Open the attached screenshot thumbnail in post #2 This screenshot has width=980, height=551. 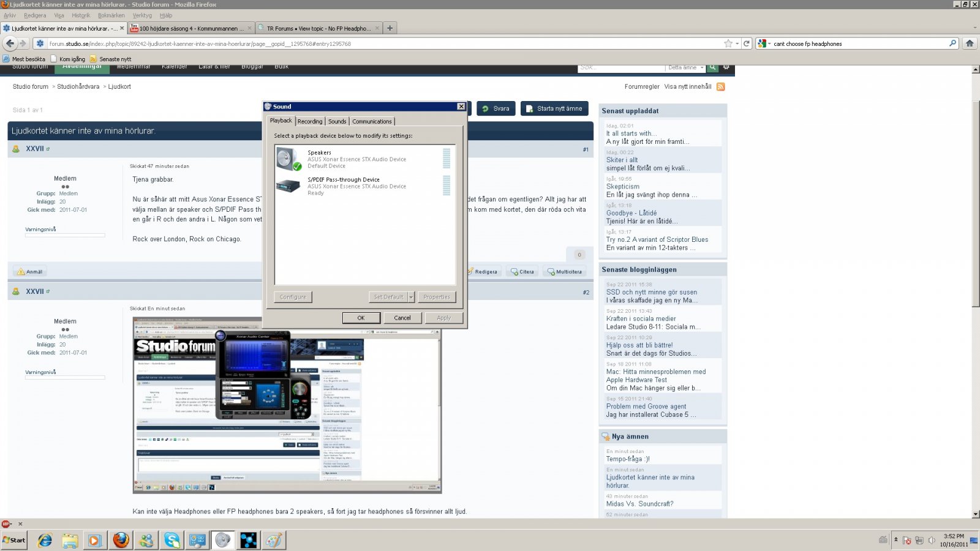click(287, 405)
